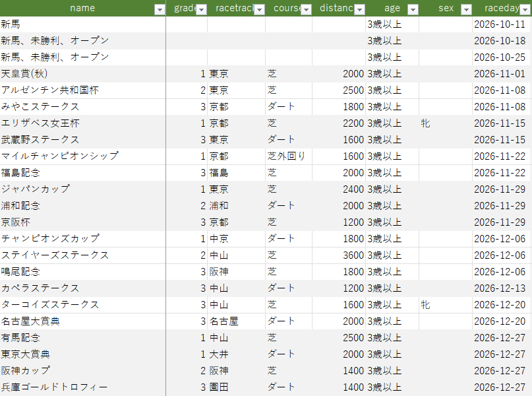The height and width of the screenshot is (396, 532).
Task: Select the raceday cell 2026-11-01
Action: pyautogui.click(x=502, y=74)
